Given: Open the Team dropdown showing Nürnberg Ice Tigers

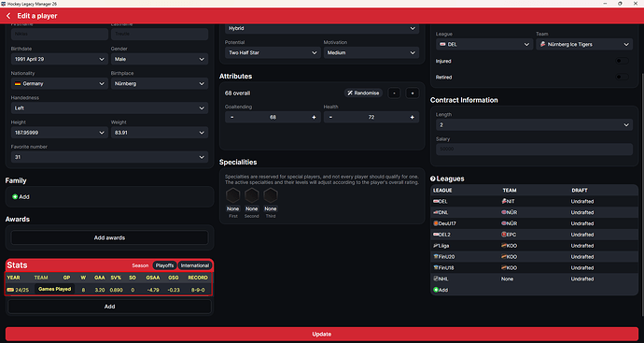Looking at the screenshot, I should pos(584,45).
